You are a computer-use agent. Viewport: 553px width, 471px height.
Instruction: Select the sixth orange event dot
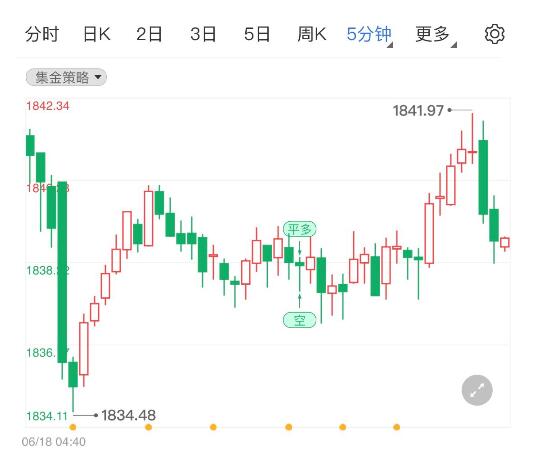click(x=396, y=427)
